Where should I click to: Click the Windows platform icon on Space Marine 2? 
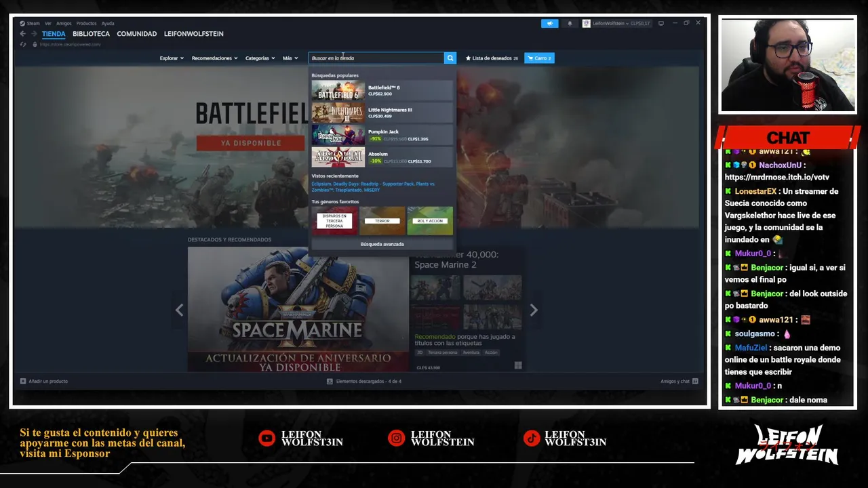(518, 365)
